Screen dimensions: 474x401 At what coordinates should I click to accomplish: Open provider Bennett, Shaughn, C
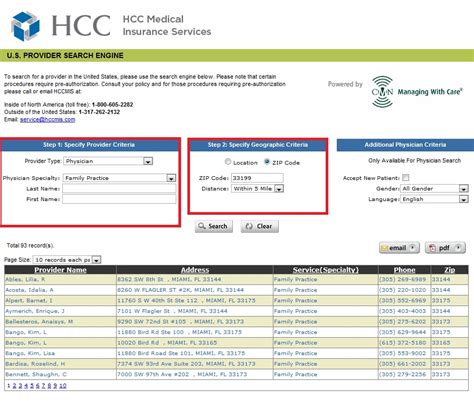pyautogui.click(x=36, y=374)
